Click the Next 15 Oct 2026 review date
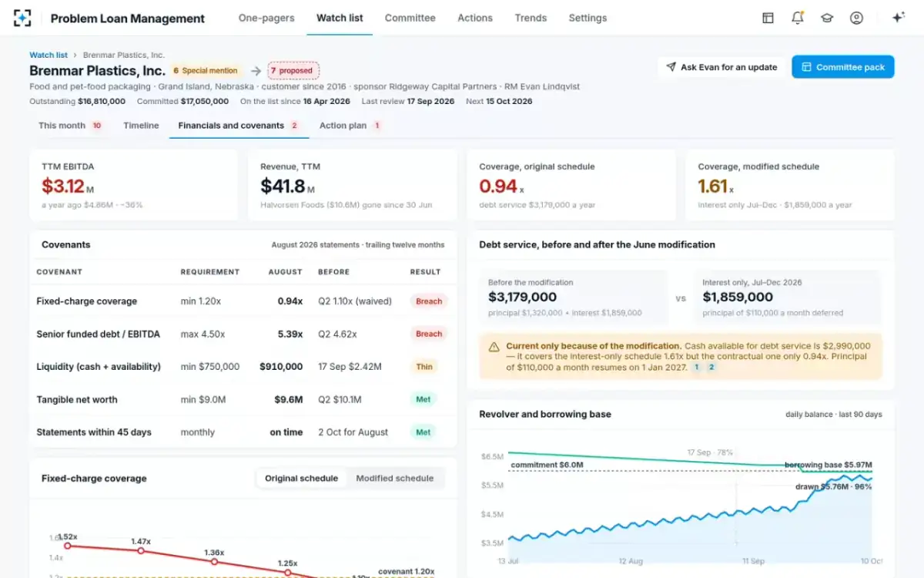924x578 pixels. coord(499,101)
